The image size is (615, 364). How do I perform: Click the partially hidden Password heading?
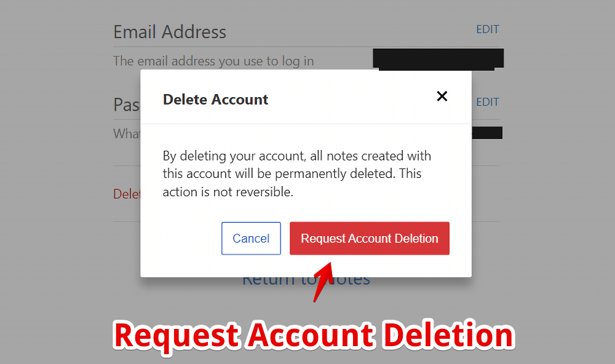127,105
